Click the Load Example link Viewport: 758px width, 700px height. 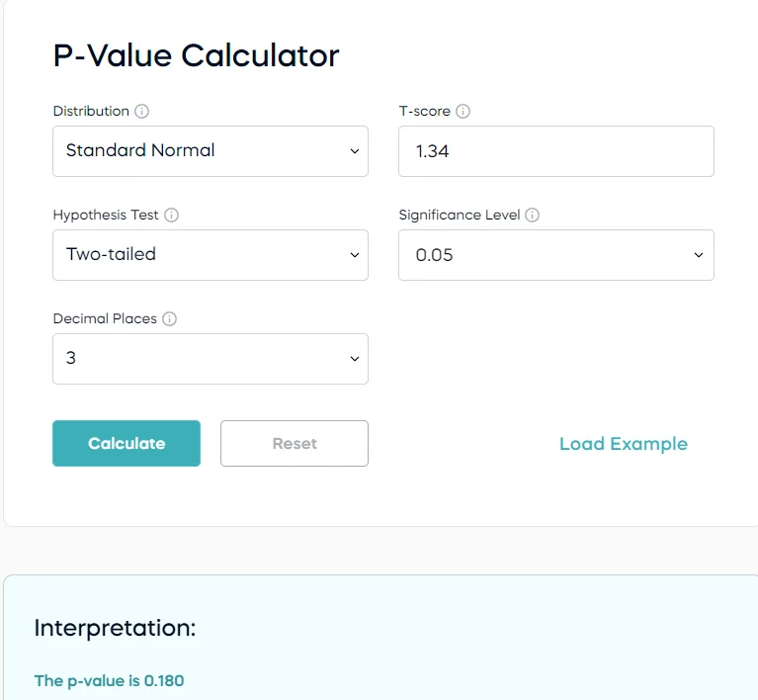[x=623, y=444]
